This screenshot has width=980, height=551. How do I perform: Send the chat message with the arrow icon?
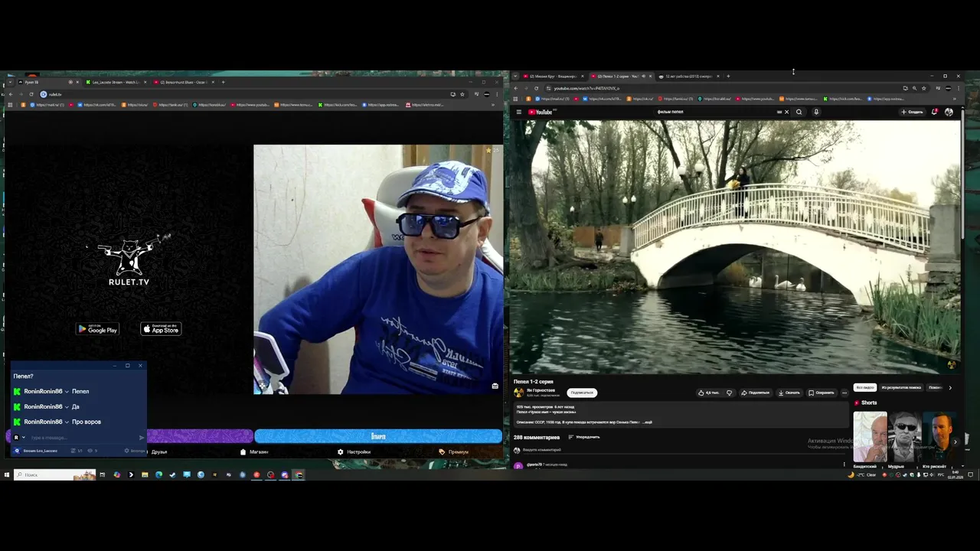[x=141, y=437]
